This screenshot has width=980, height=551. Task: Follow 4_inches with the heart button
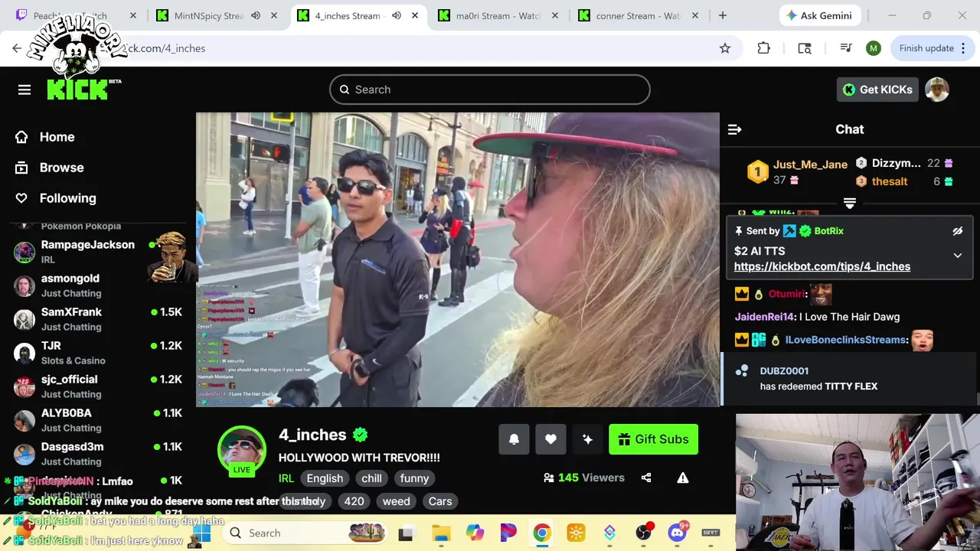(x=550, y=439)
